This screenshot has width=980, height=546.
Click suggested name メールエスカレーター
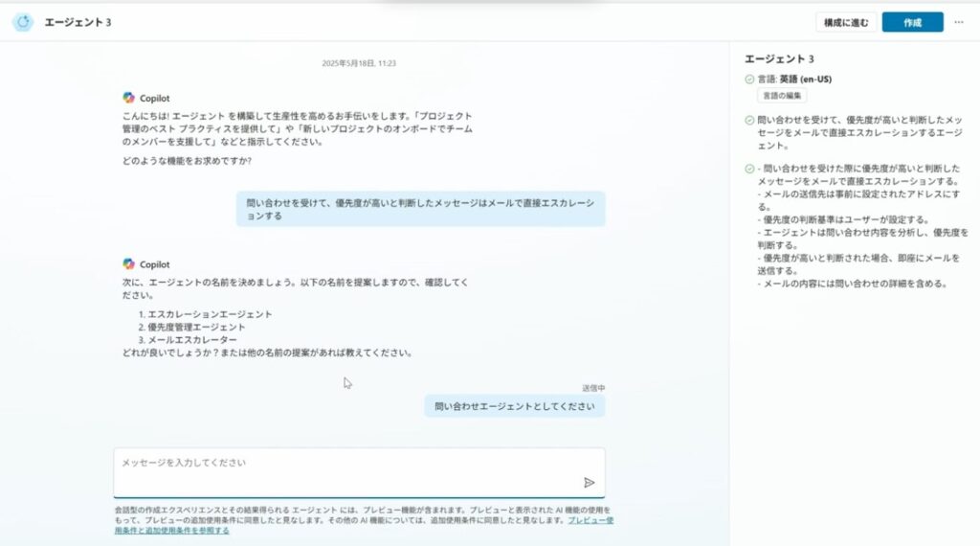point(191,339)
